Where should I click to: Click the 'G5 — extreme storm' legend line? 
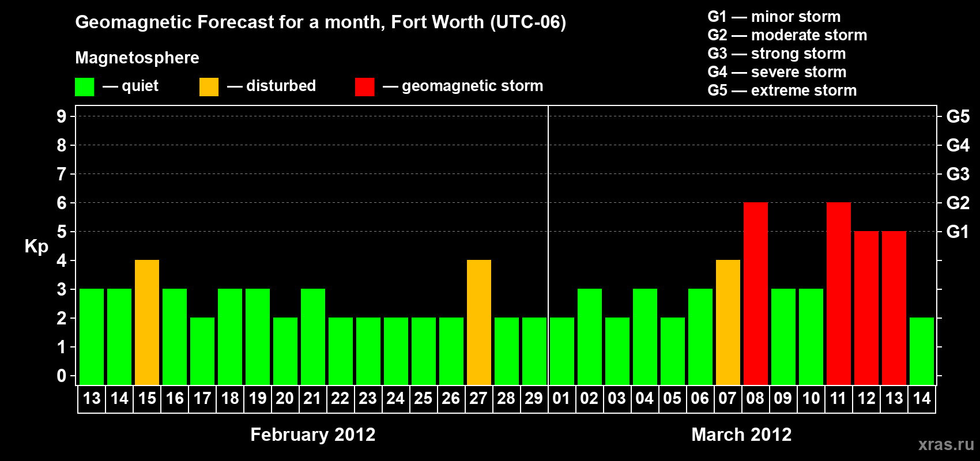coord(782,90)
